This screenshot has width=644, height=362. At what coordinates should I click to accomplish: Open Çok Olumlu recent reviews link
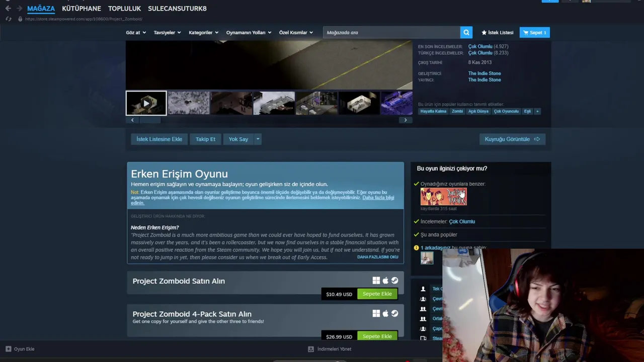pyautogui.click(x=480, y=46)
